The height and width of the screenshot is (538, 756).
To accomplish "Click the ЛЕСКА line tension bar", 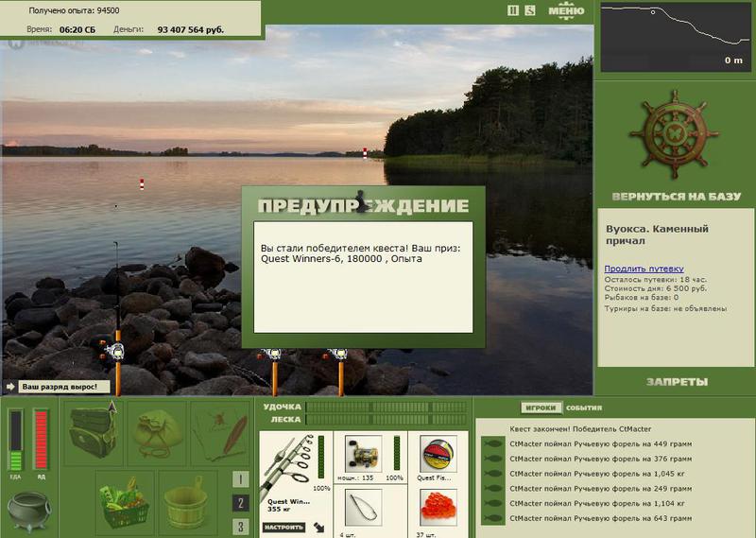I will [387, 419].
